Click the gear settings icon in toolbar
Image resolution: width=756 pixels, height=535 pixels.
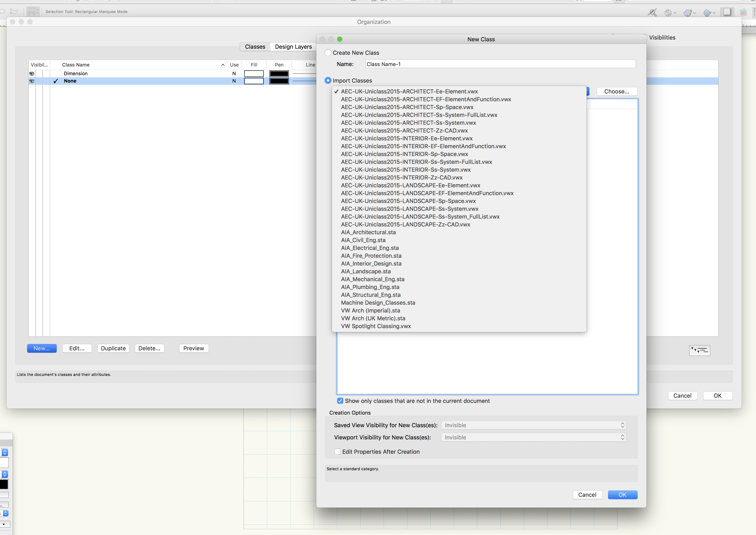[x=668, y=13]
